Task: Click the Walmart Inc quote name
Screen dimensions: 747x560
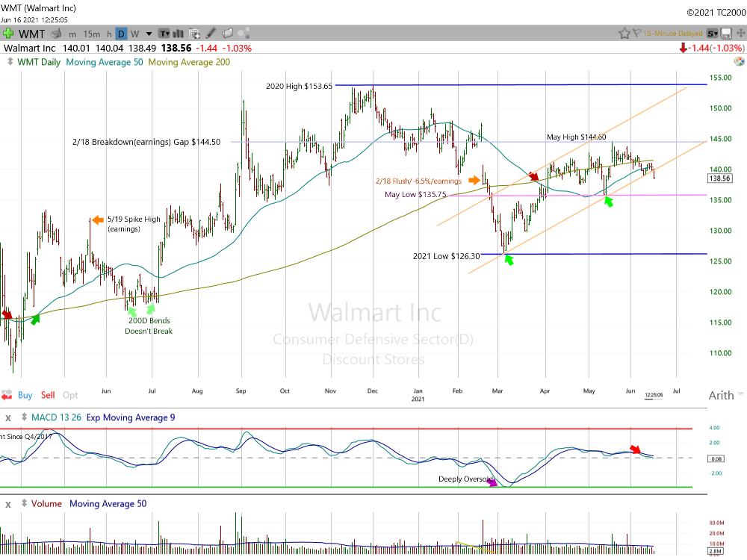Action: click(x=30, y=48)
